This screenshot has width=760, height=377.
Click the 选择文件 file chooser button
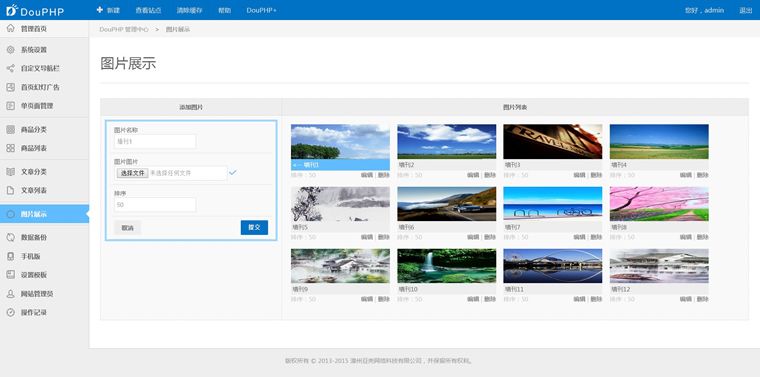132,173
